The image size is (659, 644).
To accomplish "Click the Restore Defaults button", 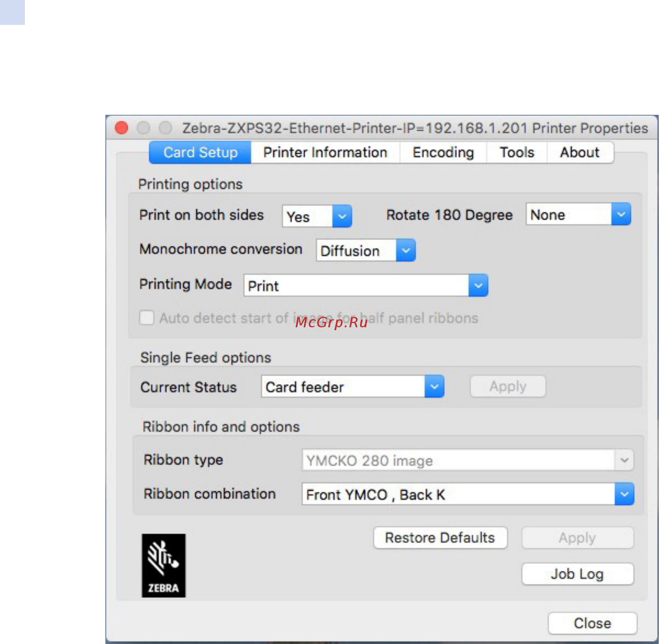I will pyautogui.click(x=440, y=538).
